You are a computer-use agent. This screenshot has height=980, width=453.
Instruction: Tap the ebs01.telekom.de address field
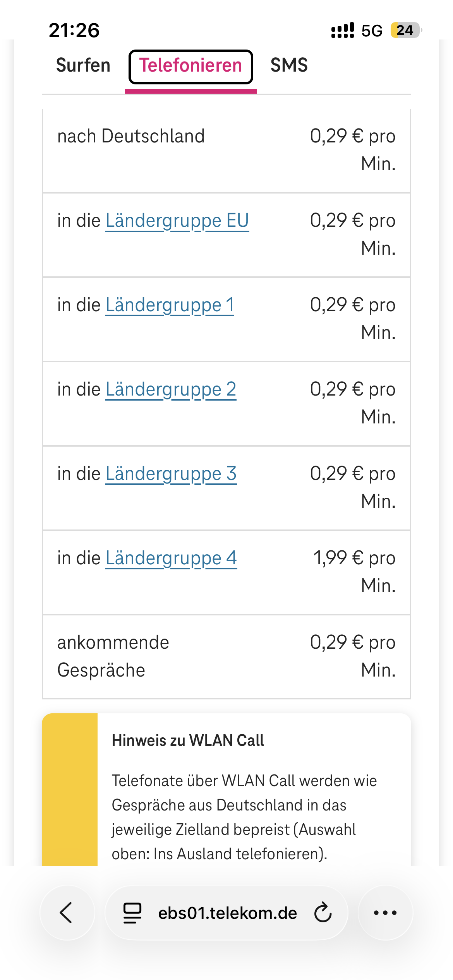point(227,913)
